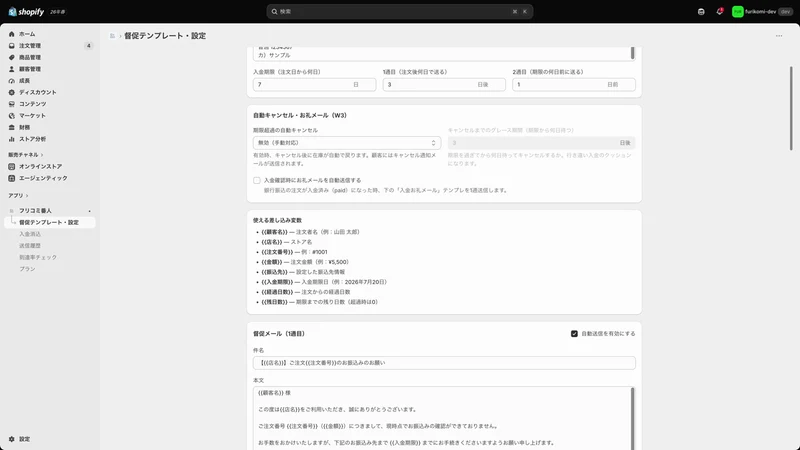
Task: Click the 顧客管理 person icon
Action: [12, 69]
